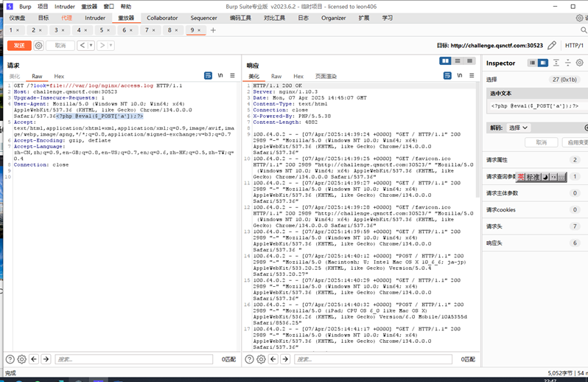Toggle HTTP/1 protocol selector
Image resolution: width=588 pixels, height=382 pixels.
[x=574, y=46]
